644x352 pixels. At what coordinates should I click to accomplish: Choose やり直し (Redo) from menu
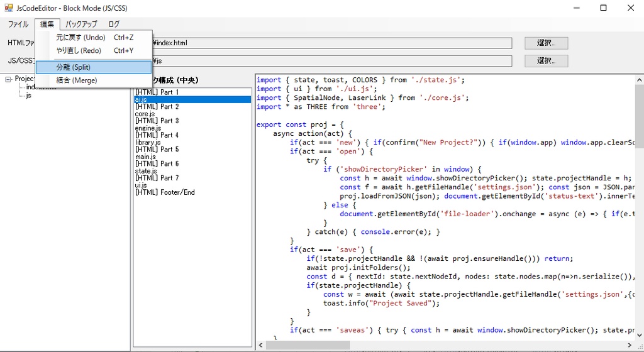point(94,50)
